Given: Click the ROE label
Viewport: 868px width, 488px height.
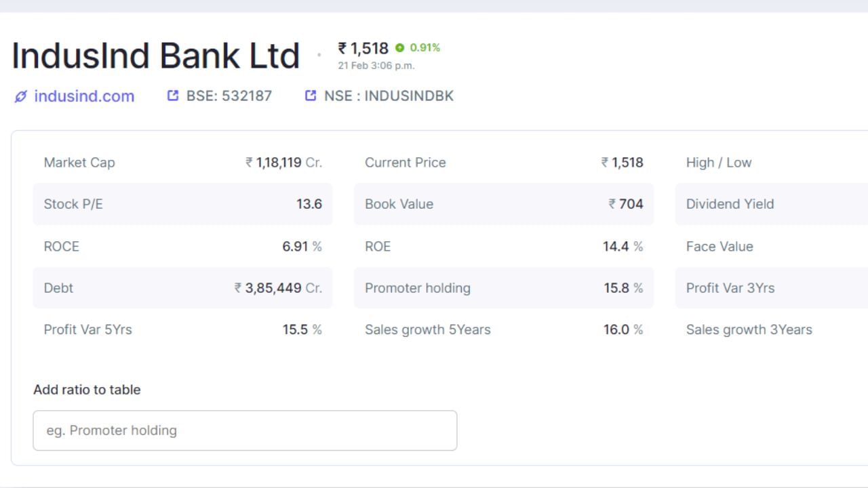Looking at the screenshot, I should (378, 247).
